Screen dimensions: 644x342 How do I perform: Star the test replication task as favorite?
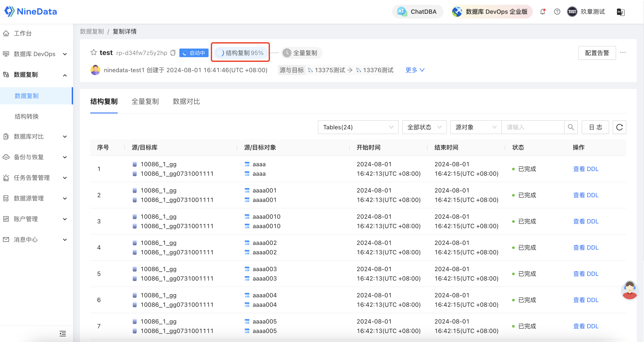[x=93, y=52]
